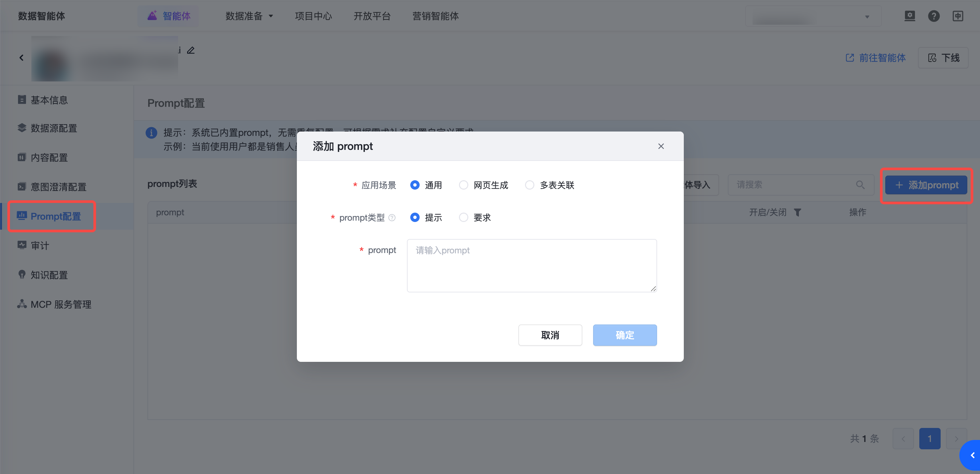Click the back arrow beside agent avatar

pyautogui.click(x=22, y=57)
